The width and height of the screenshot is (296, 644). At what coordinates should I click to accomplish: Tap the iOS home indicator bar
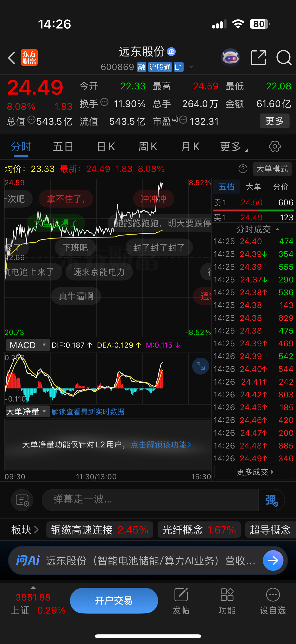pos(148,636)
